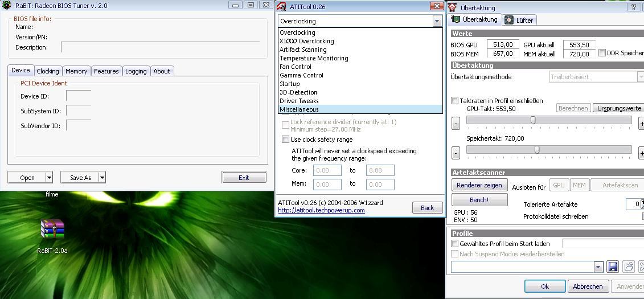Click the Speichertakt slider handle
644x299 pixels.
pos(537,149)
